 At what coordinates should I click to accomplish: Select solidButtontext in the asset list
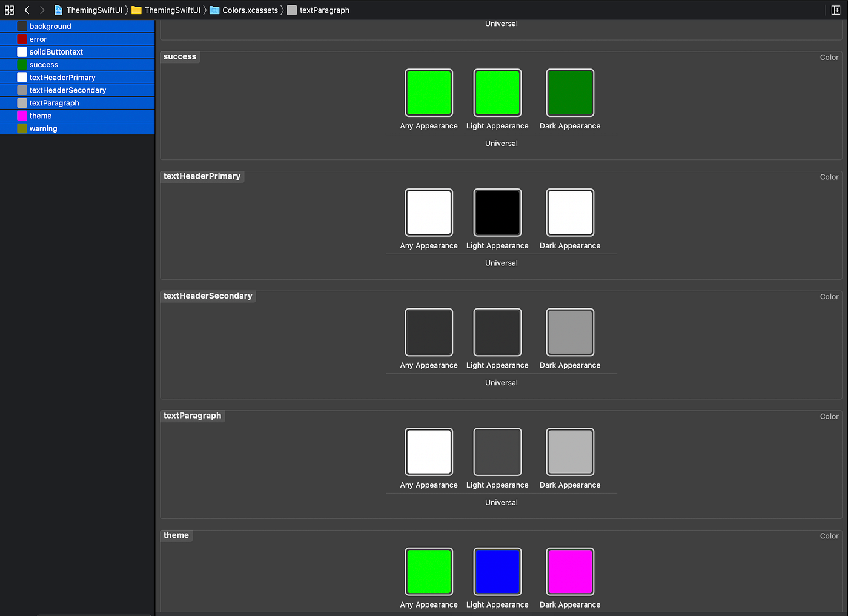tap(78, 51)
